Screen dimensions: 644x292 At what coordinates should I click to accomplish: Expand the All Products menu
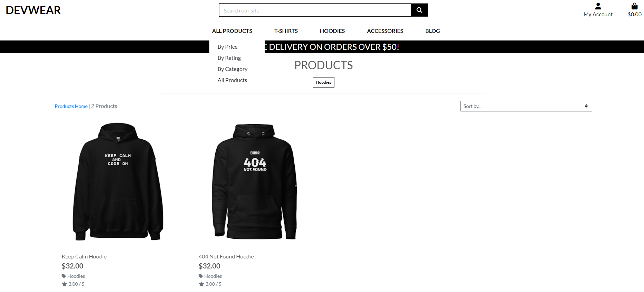(x=232, y=31)
